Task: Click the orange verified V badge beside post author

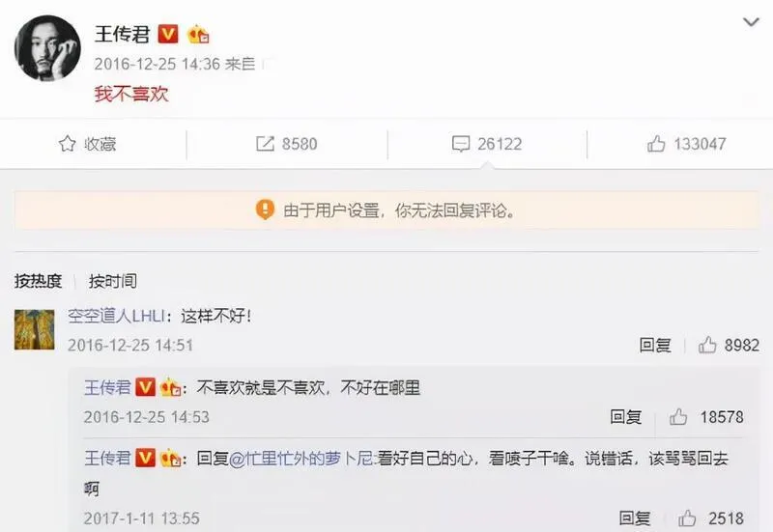Action: click(x=167, y=34)
